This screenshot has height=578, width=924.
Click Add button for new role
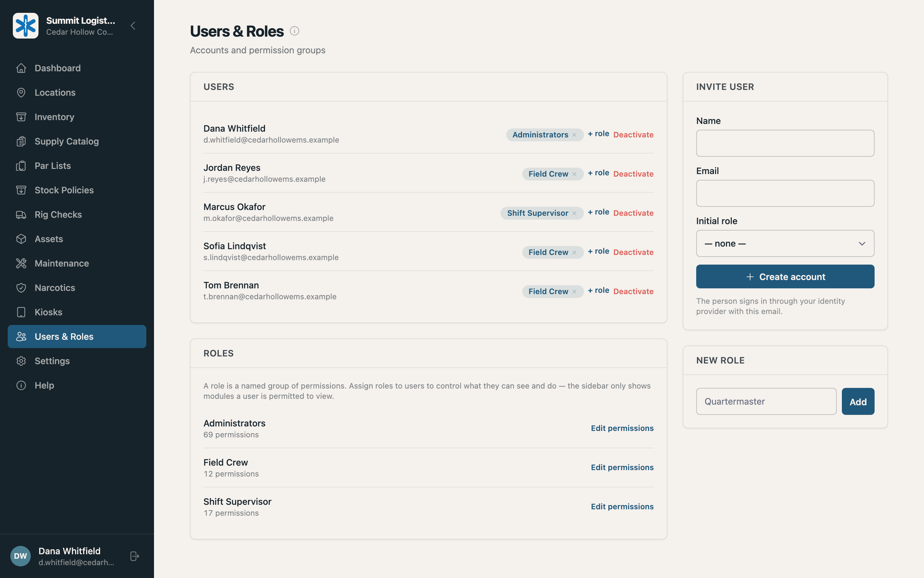tap(858, 401)
